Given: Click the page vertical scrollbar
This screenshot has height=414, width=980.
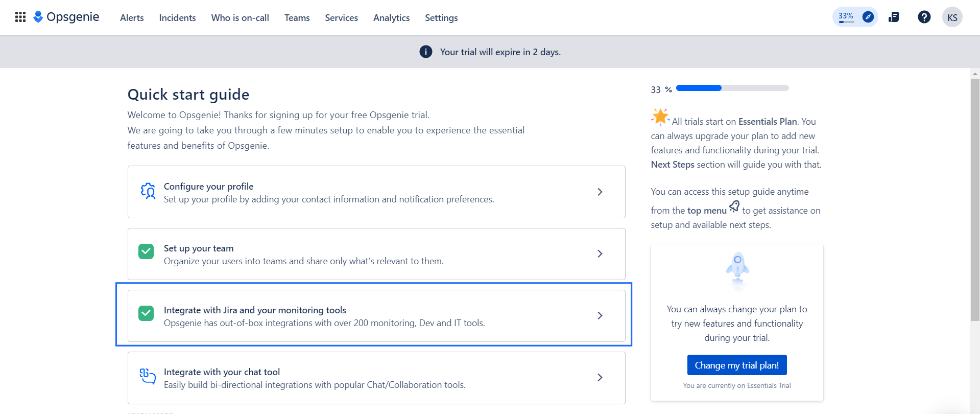Looking at the screenshot, I should coord(975,199).
